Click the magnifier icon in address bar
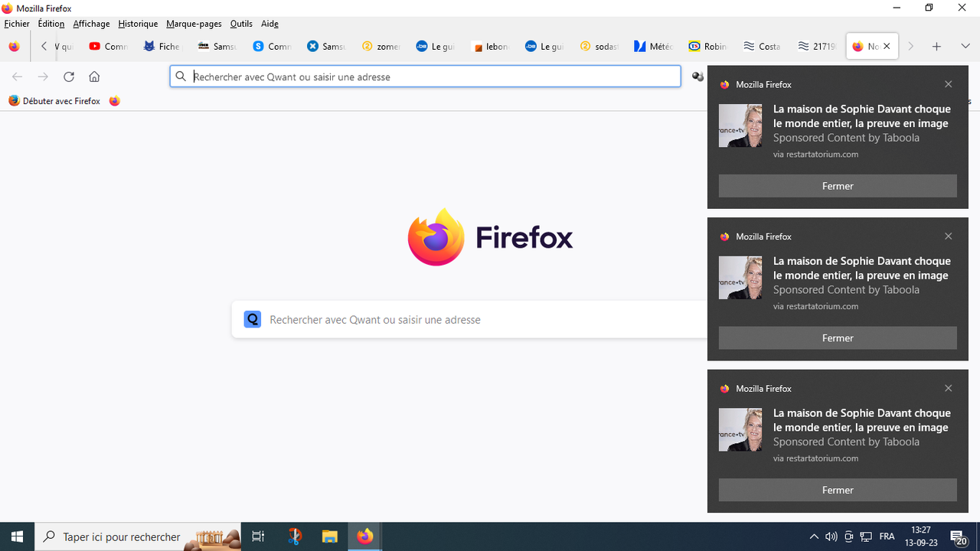 point(181,77)
